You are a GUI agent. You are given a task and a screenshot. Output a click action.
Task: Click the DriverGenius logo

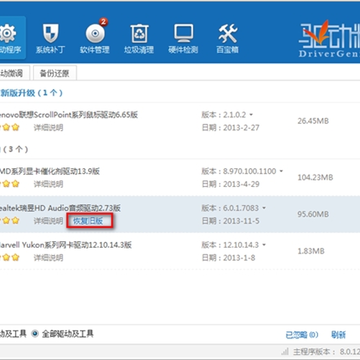coord(329,38)
